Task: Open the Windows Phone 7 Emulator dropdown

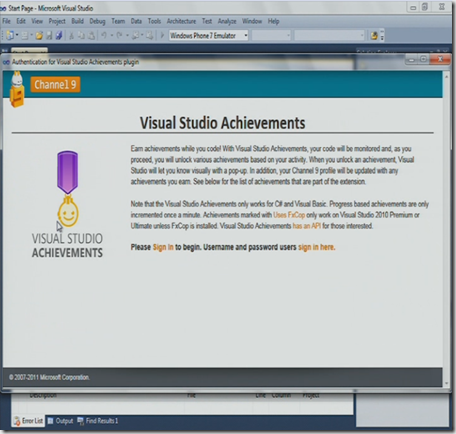Action: click(x=246, y=35)
